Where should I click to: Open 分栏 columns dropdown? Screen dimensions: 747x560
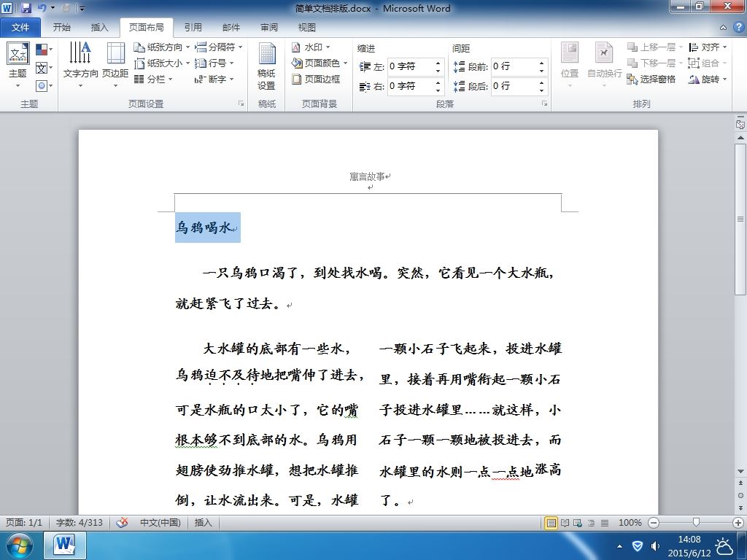tap(153, 79)
